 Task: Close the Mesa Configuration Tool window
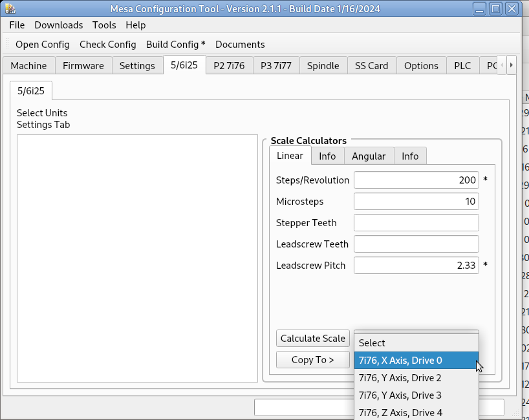[x=512, y=9]
